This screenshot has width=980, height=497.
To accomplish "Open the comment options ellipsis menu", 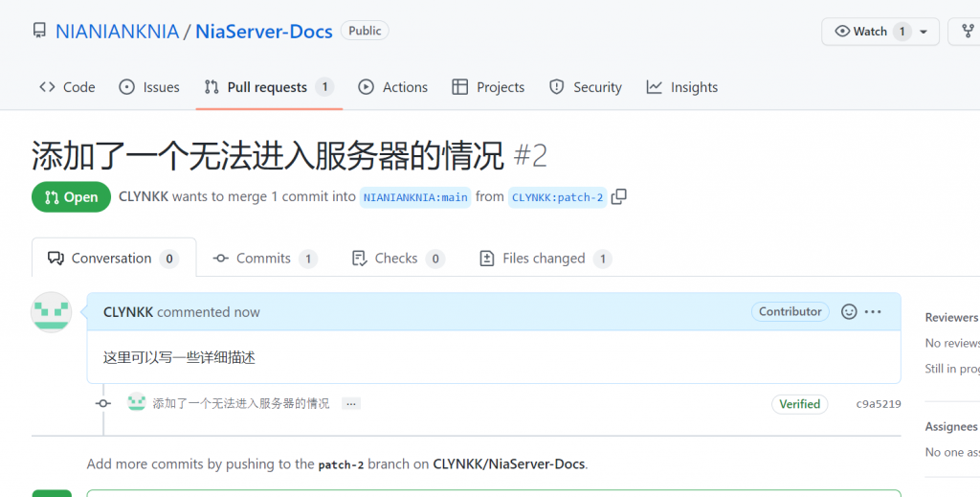I will [x=873, y=311].
